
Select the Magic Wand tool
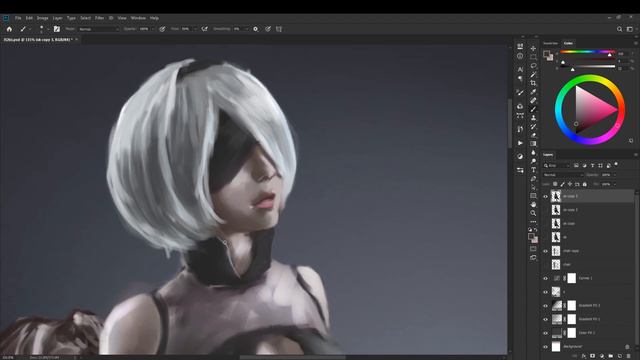533,74
